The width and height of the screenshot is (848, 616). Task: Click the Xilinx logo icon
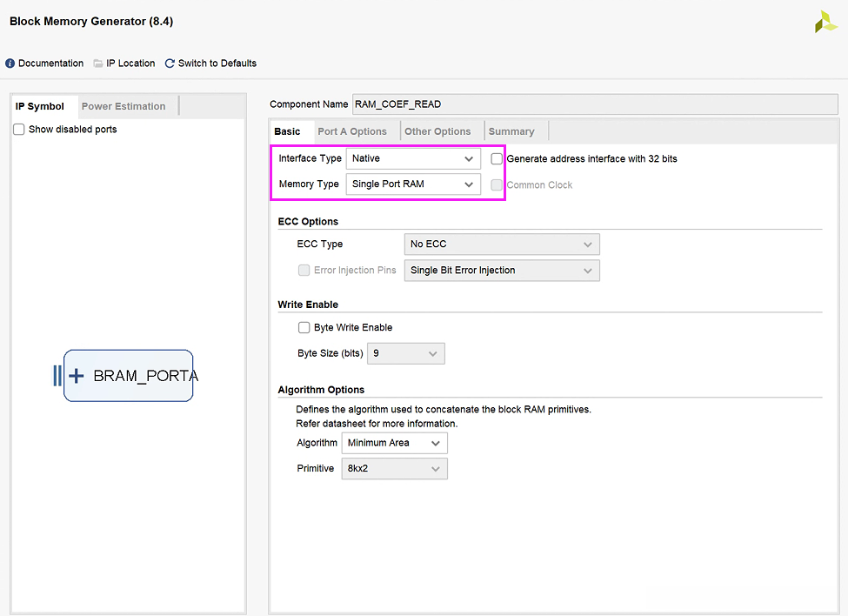tap(825, 23)
